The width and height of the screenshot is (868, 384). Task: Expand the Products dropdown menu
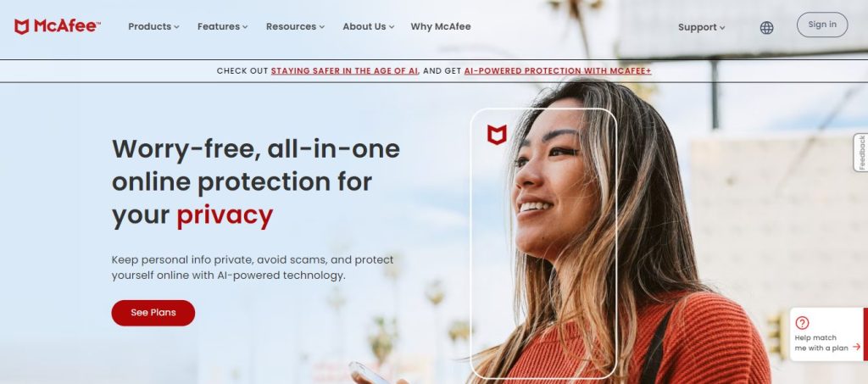pos(153,26)
